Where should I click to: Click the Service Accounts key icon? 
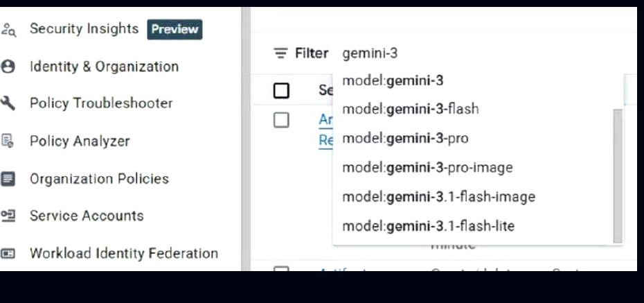click(8, 216)
